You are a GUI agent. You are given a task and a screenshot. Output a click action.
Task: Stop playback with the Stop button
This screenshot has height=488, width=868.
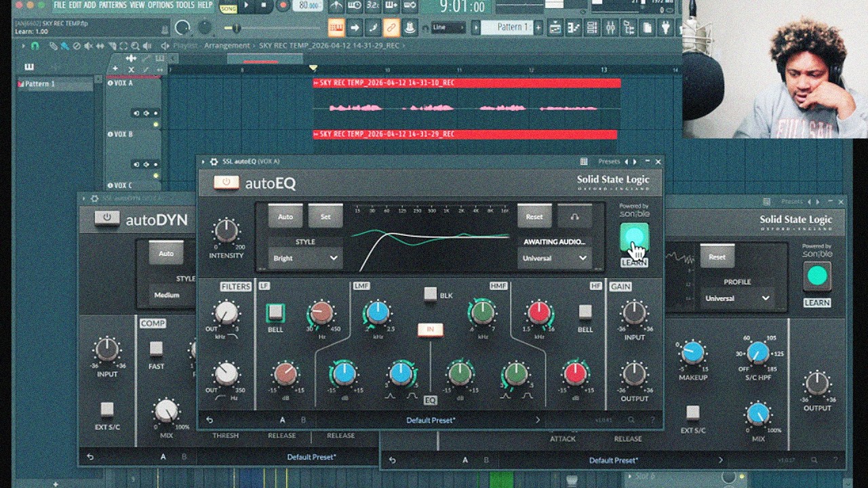click(263, 5)
